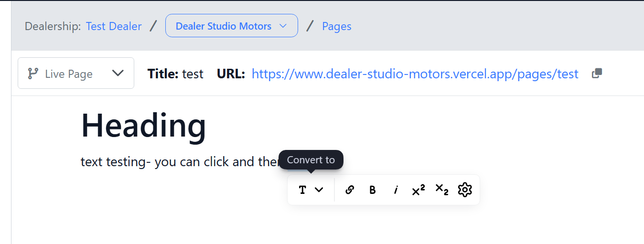Viewport: 644px width, 244px height.
Task: Copy the page URL with copy icon
Action: (x=597, y=74)
